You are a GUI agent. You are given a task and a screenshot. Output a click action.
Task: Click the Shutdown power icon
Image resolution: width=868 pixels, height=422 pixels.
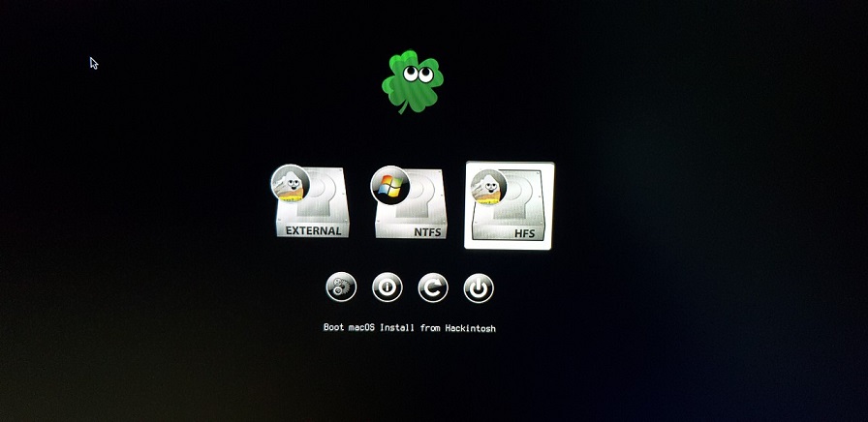click(479, 288)
